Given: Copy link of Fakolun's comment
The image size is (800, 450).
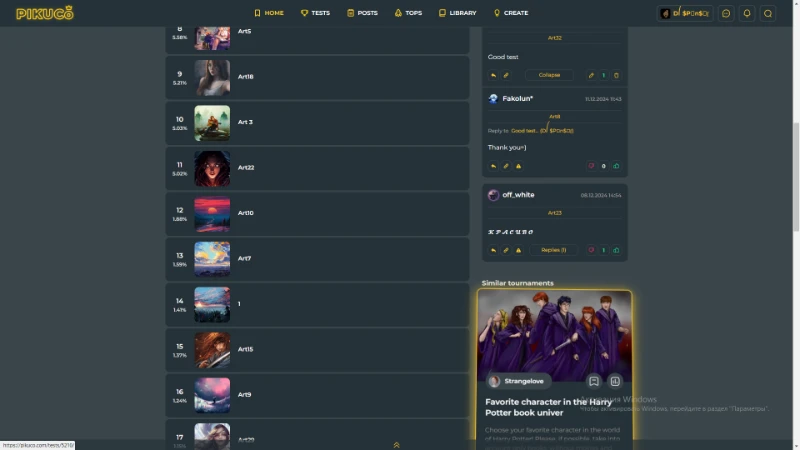Looking at the screenshot, I should 506,166.
